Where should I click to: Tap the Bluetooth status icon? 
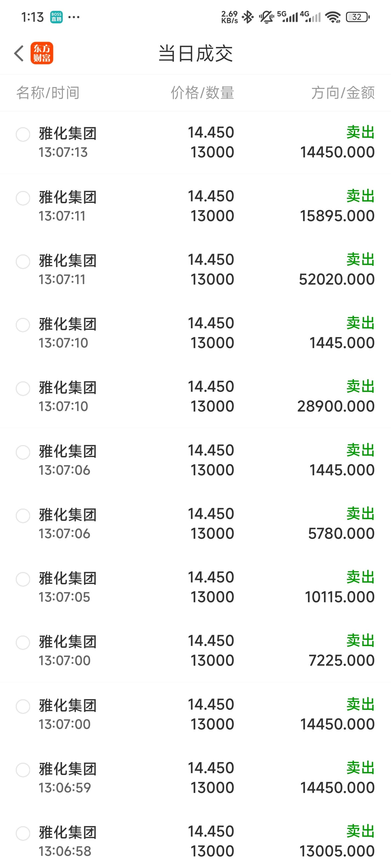click(248, 17)
